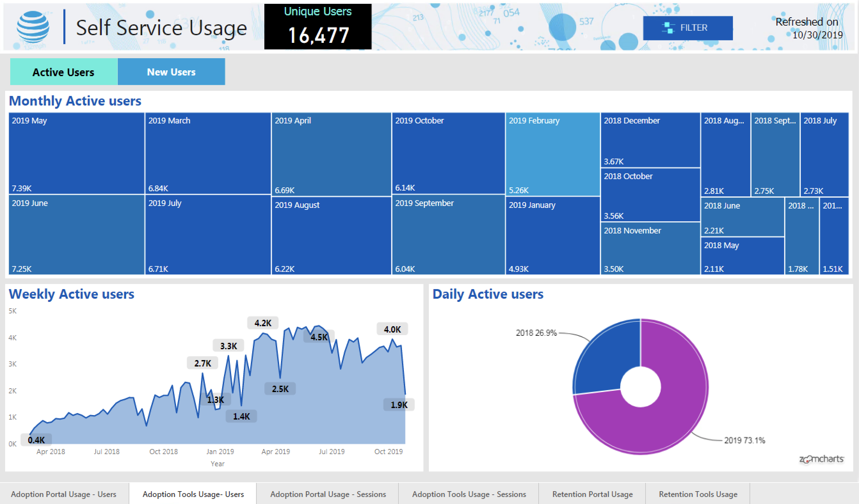The height and width of the screenshot is (504, 859).
Task: Open Adoption Portal Usage - Users tab
Action: [64, 494]
